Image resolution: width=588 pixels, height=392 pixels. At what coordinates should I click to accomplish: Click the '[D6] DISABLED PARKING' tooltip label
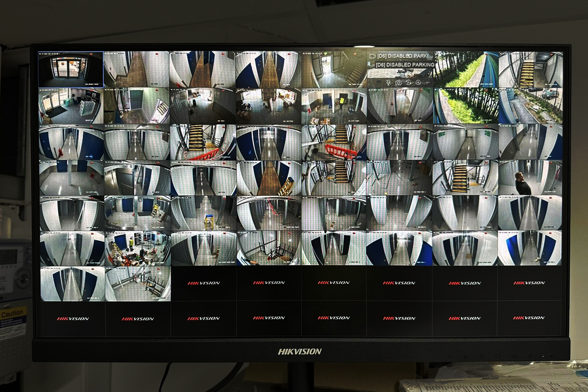click(405, 65)
